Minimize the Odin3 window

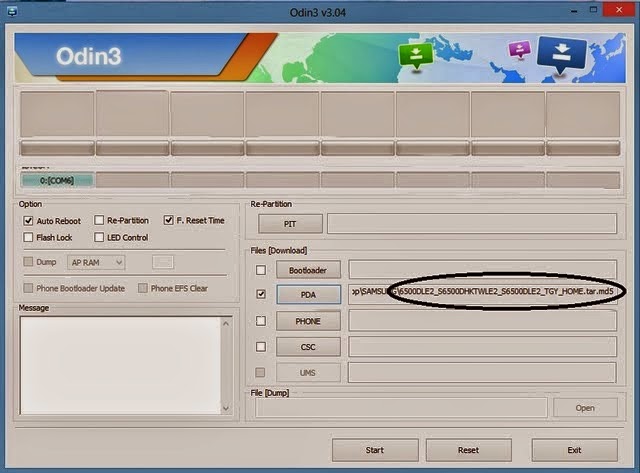click(x=574, y=11)
